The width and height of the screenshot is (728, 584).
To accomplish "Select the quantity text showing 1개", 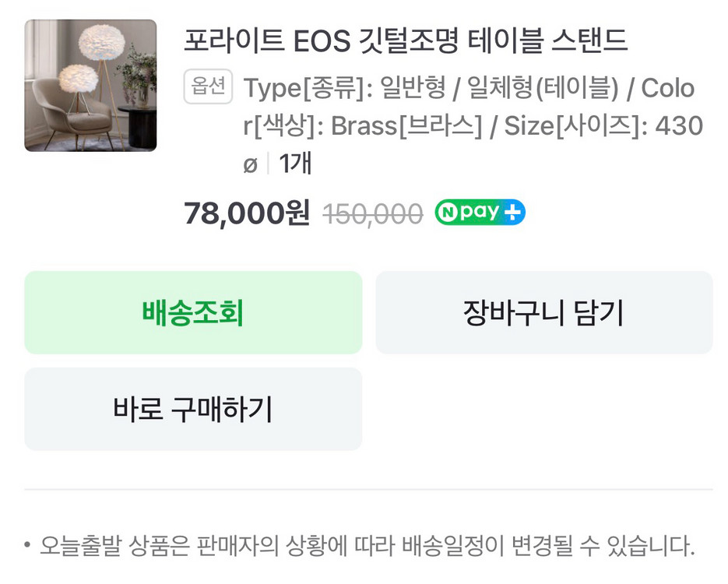I will [x=297, y=164].
